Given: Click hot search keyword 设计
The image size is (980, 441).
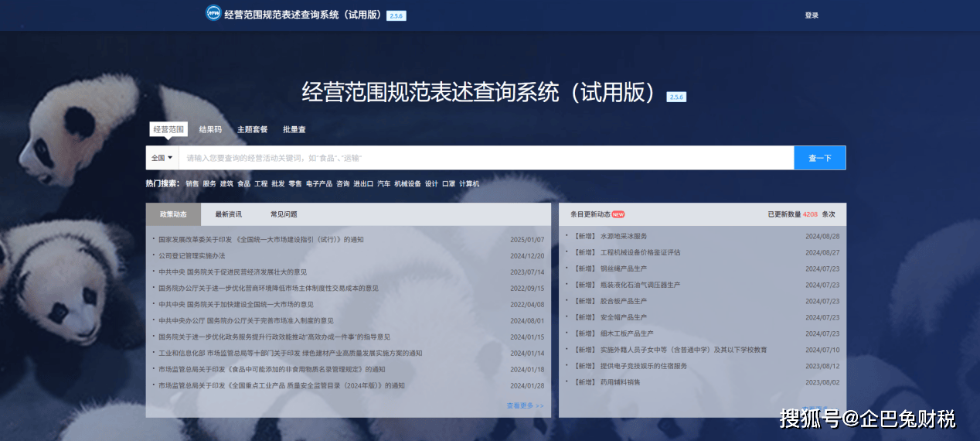Looking at the screenshot, I should pyautogui.click(x=431, y=184).
